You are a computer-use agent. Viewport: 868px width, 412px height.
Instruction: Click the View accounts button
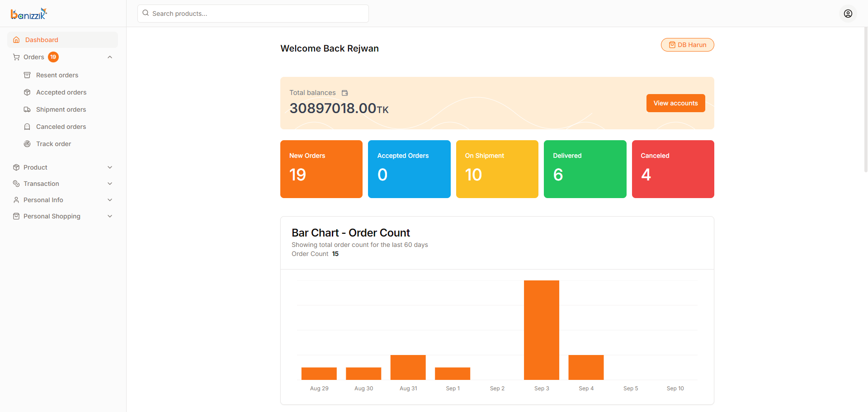tap(675, 103)
